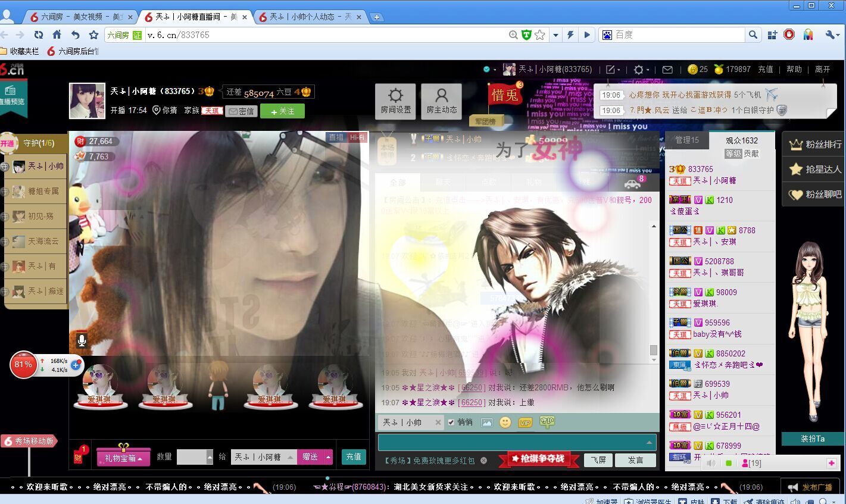Open the 房主动态 person button

click(442, 101)
